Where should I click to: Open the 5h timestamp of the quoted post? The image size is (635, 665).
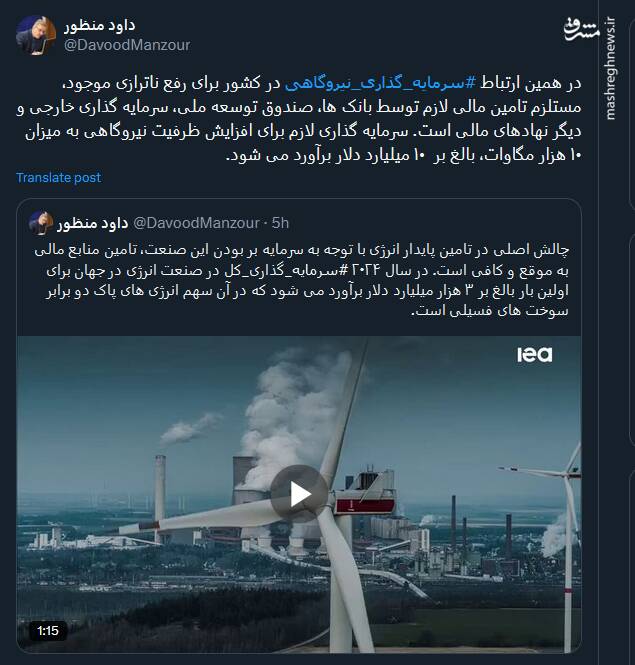[280, 223]
